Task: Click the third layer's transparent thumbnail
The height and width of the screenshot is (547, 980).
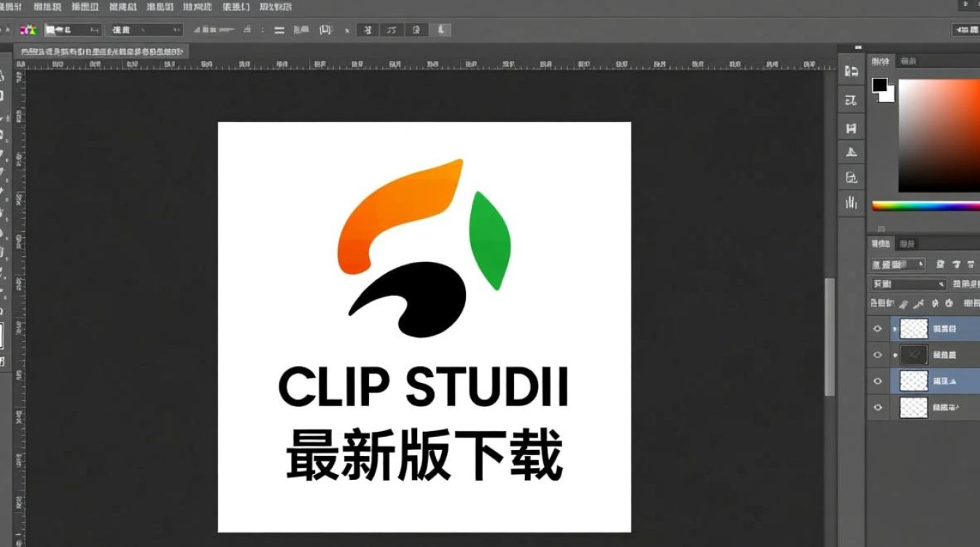Action: 914,380
